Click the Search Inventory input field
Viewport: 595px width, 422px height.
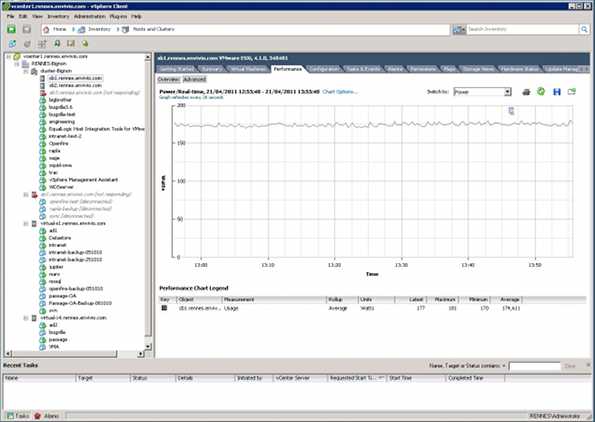click(x=523, y=29)
